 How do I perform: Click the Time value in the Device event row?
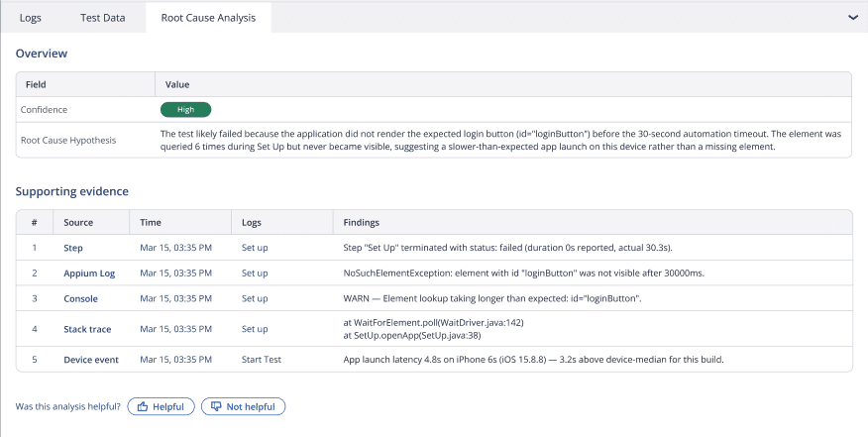[176, 360]
